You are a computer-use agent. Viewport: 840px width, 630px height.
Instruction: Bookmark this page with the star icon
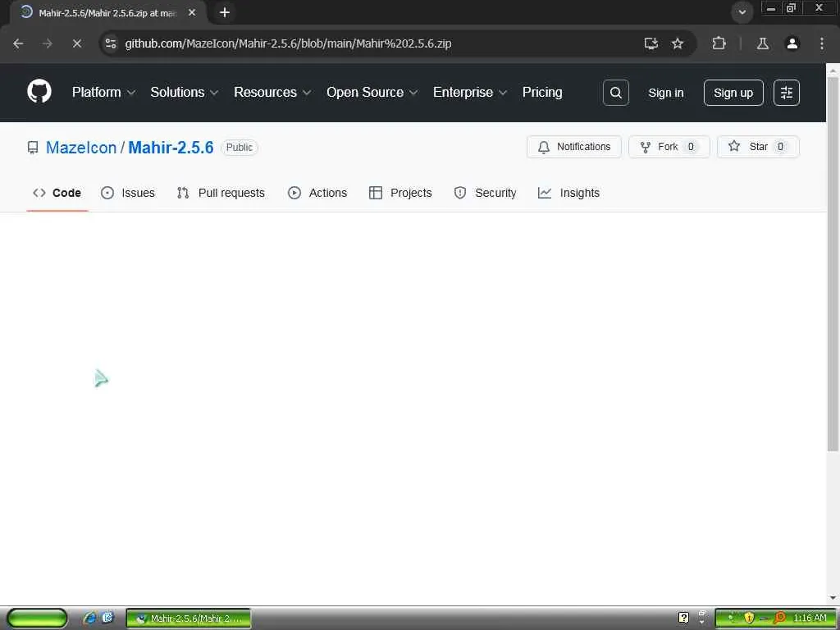point(678,43)
